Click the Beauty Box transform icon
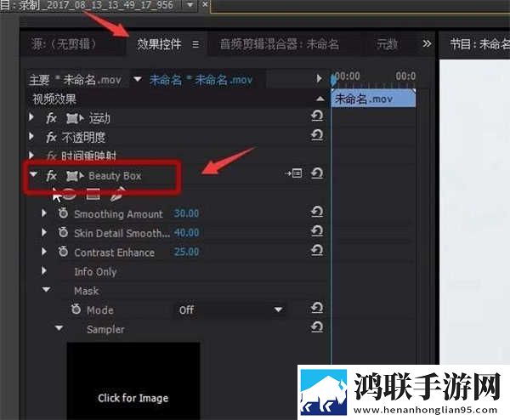Viewport: 510px width, 420px height. (75, 176)
